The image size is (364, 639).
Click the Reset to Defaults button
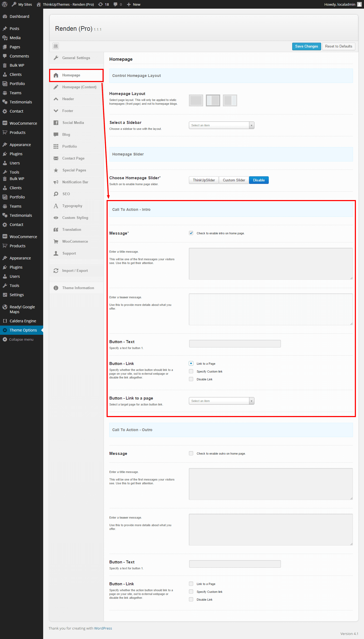click(x=339, y=46)
